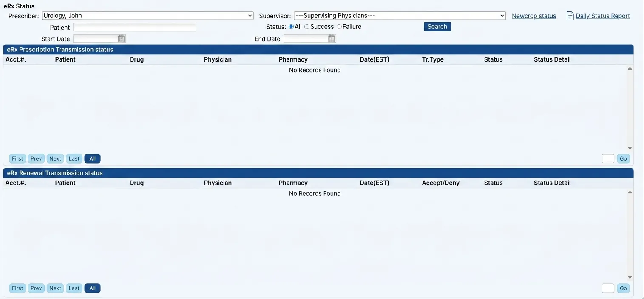
Task: Click Next in Prescription Transmission pager
Action: click(55, 158)
